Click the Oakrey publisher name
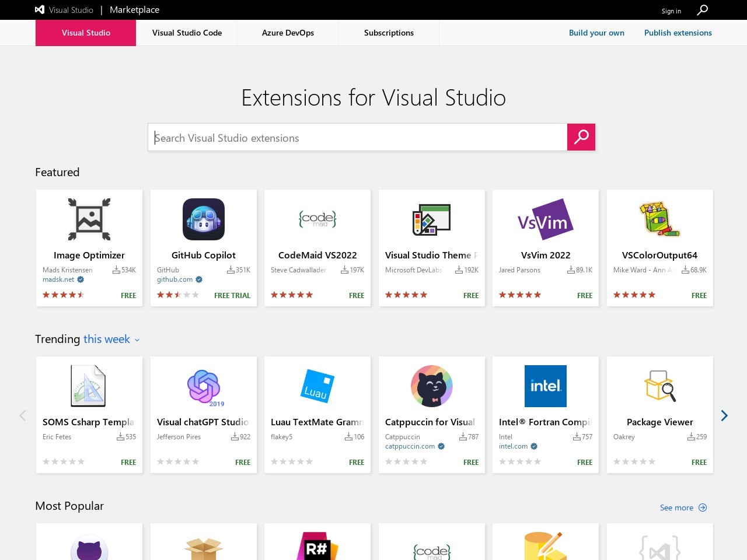The image size is (747, 560). click(x=624, y=437)
